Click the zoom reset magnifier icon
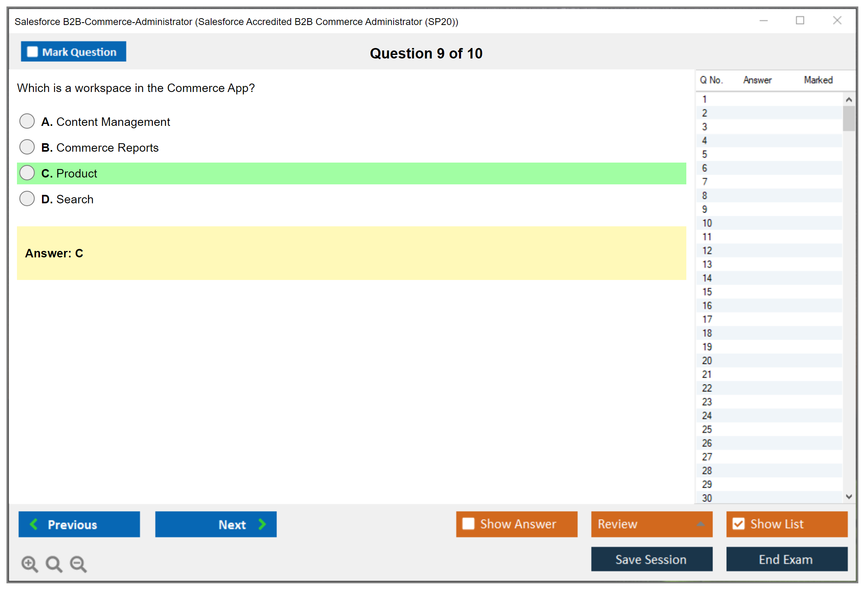The height and width of the screenshot is (593, 868). (x=54, y=564)
